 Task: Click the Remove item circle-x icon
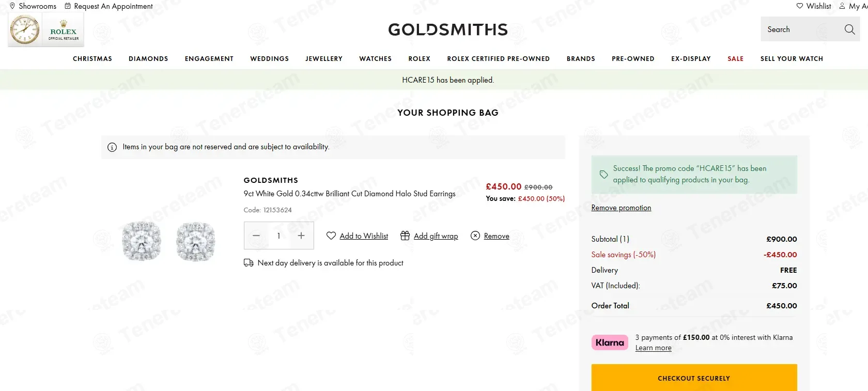point(475,236)
